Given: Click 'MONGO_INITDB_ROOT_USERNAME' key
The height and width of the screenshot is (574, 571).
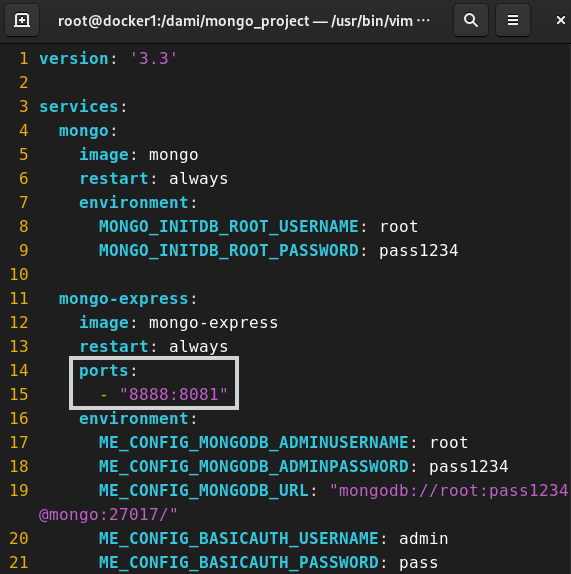Looking at the screenshot, I should tap(228, 227).
